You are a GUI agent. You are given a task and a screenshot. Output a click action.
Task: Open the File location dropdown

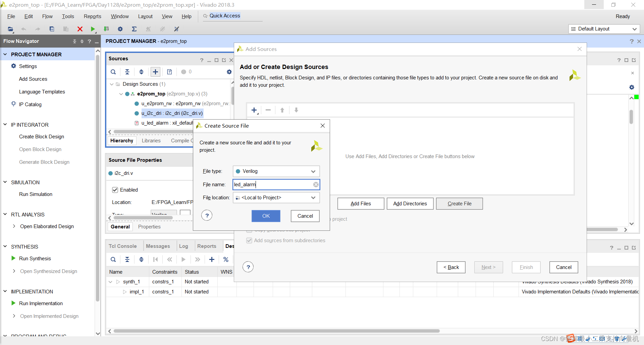276,198
